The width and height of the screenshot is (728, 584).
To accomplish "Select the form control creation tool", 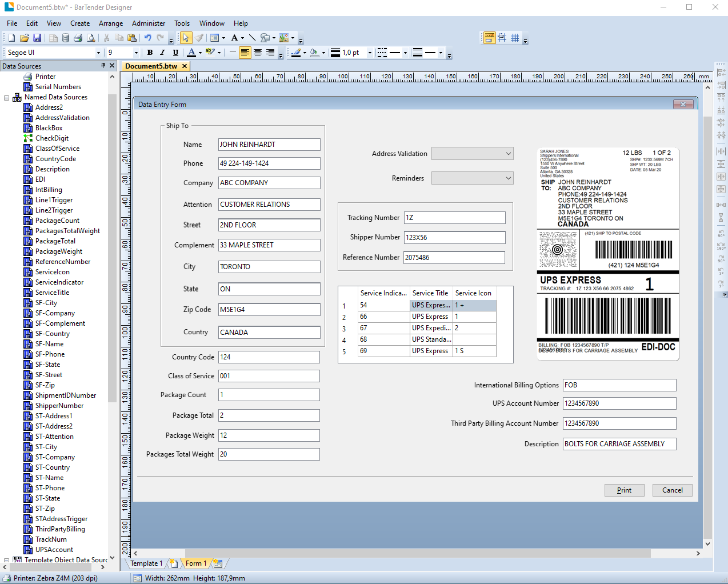I will pos(215,38).
